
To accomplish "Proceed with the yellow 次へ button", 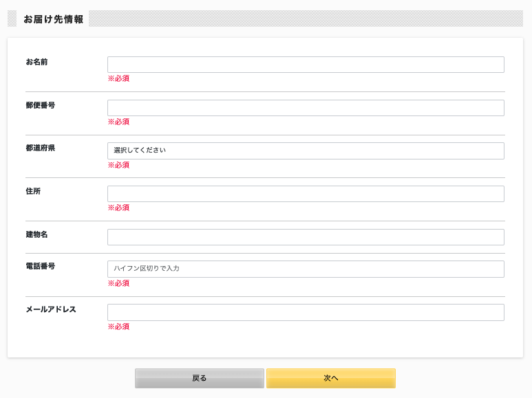I will point(331,378).
